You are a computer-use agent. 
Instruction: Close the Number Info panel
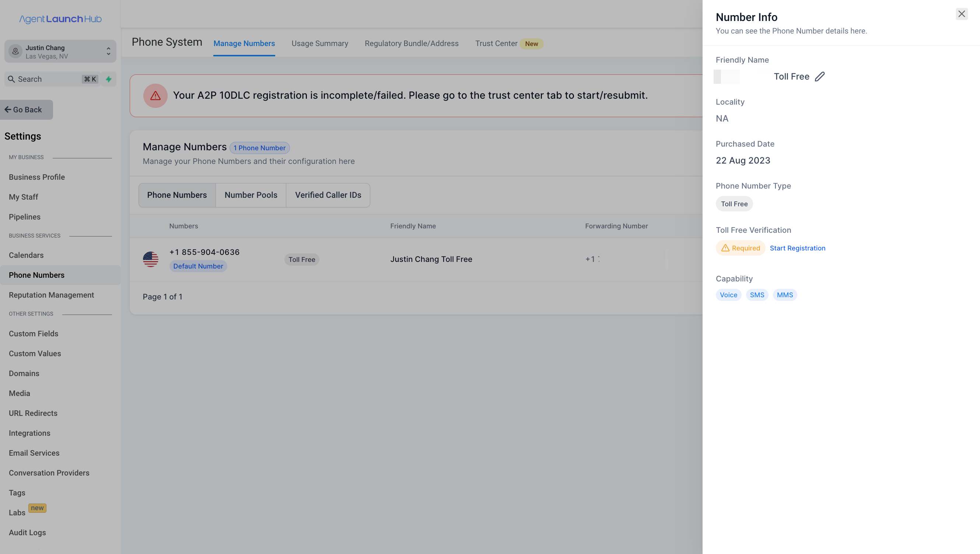point(961,14)
